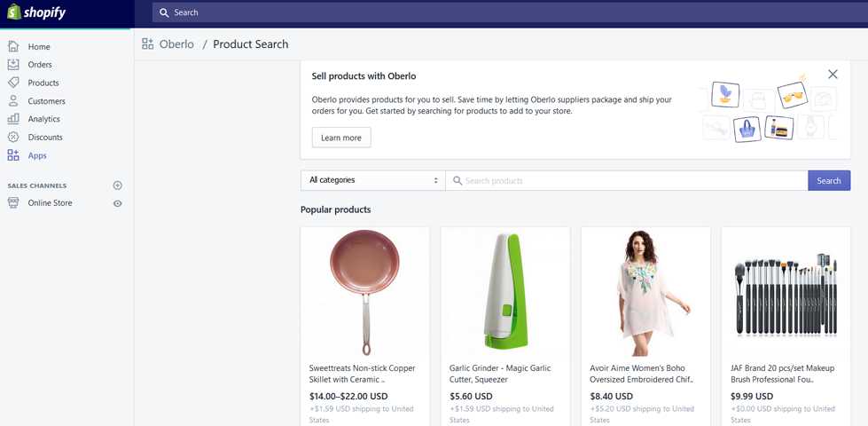This screenshot has width=868, height=426.
Task: Expand the All categories dropdown
Action: pos(372,180)
